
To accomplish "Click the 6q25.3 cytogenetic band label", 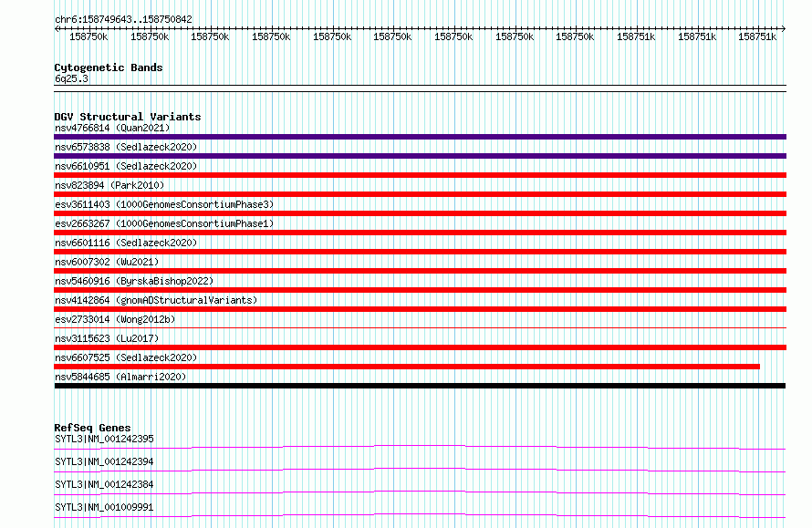I will click(x=71, y=78).
